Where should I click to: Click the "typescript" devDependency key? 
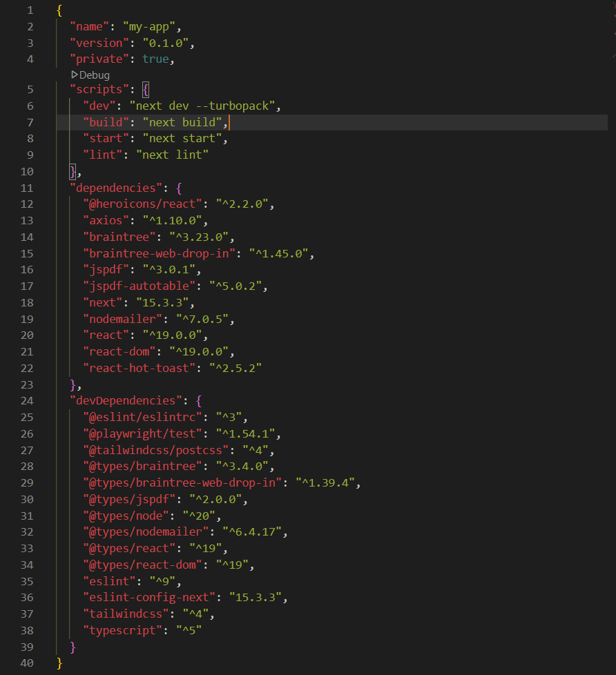click(x=122, y=631)
